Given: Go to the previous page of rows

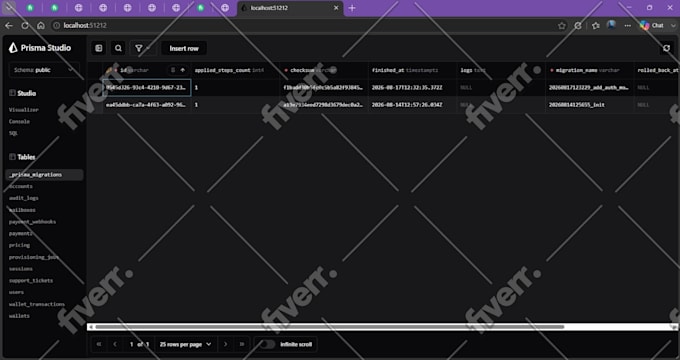Looking at the screenshot, I should click(115, 344).
